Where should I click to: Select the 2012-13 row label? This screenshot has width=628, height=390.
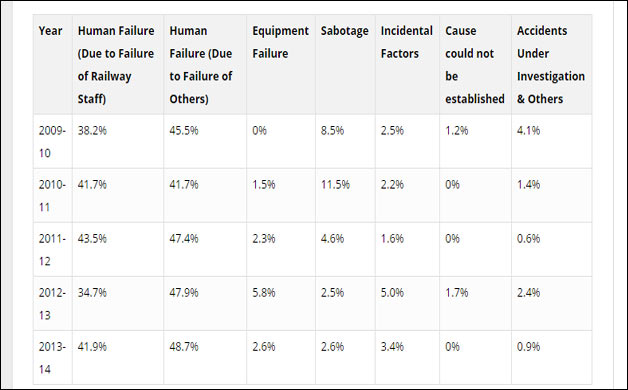(x=52, y=304)
